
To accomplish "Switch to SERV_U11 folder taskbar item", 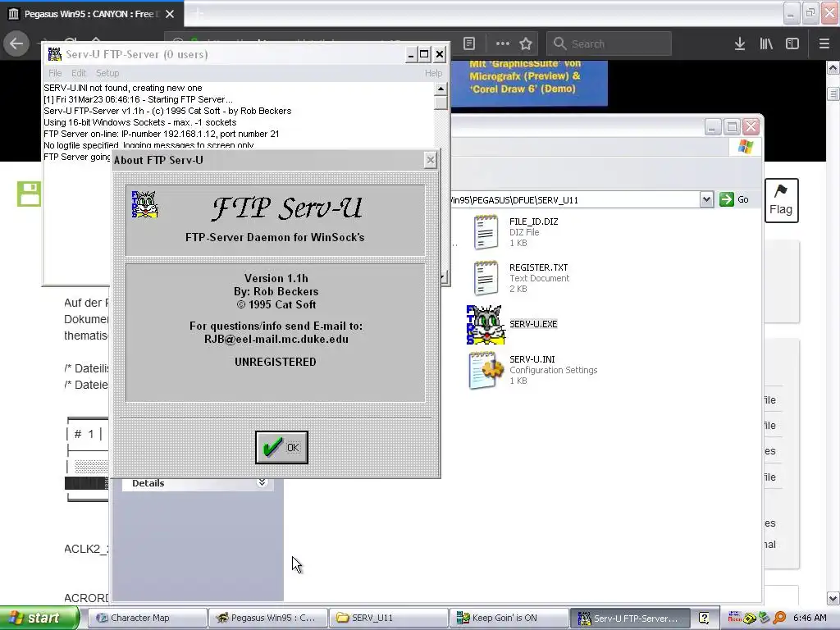I will [x=388, y=618].
